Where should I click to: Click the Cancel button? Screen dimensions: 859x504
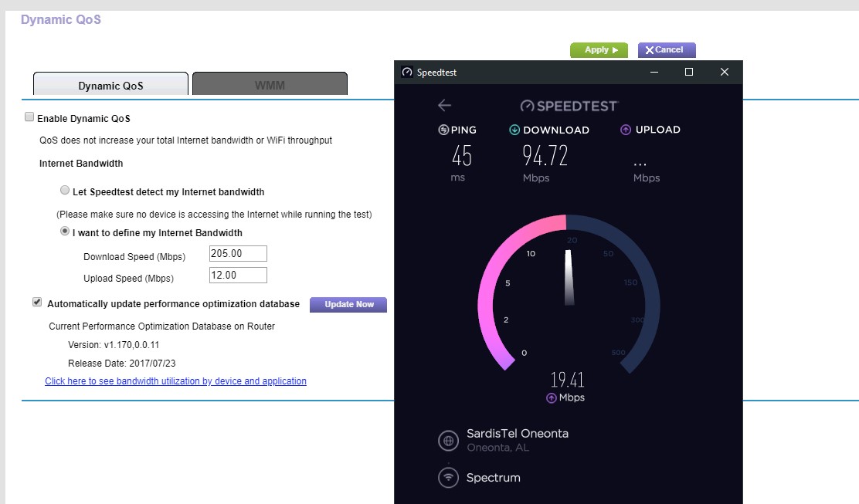click(667, 50)
